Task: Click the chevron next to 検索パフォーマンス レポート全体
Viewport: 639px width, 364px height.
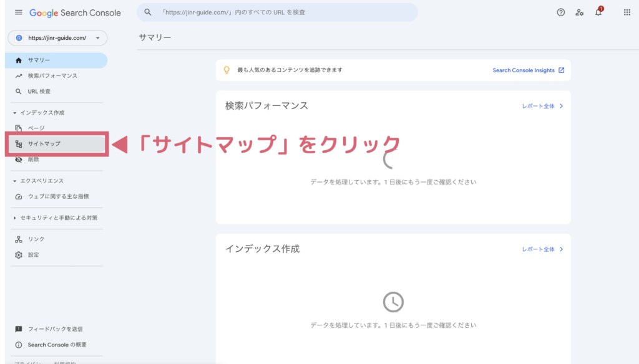Action: point(561,106)
